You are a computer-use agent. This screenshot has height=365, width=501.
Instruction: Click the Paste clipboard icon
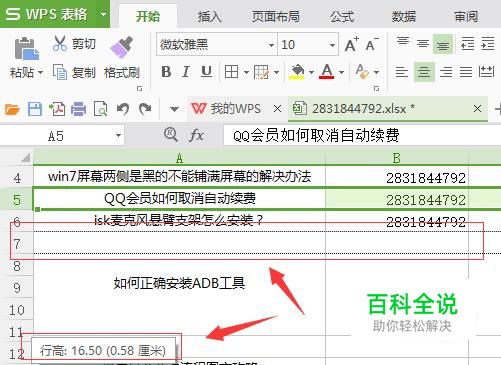pos(26,49)
